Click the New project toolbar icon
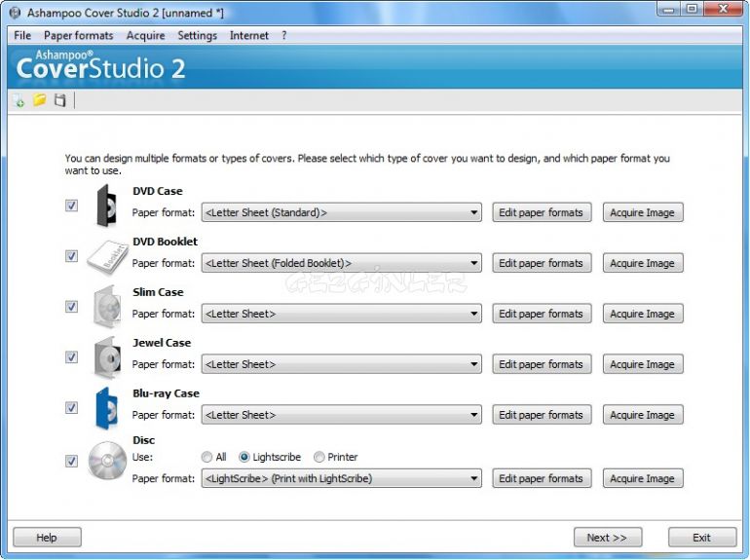750x560 pixels. pos(19,100)
